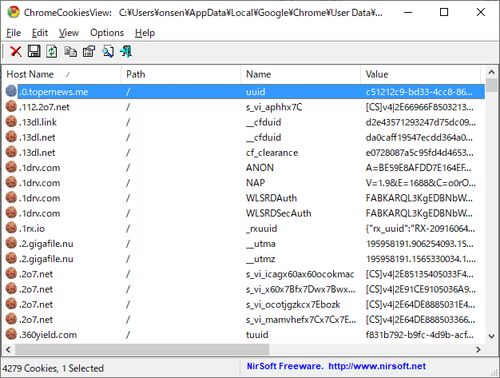Click the cookie icon beside .112.2o7.net
Image resolution: width=500 pixels, height=378 pixels.
point(11,106)
